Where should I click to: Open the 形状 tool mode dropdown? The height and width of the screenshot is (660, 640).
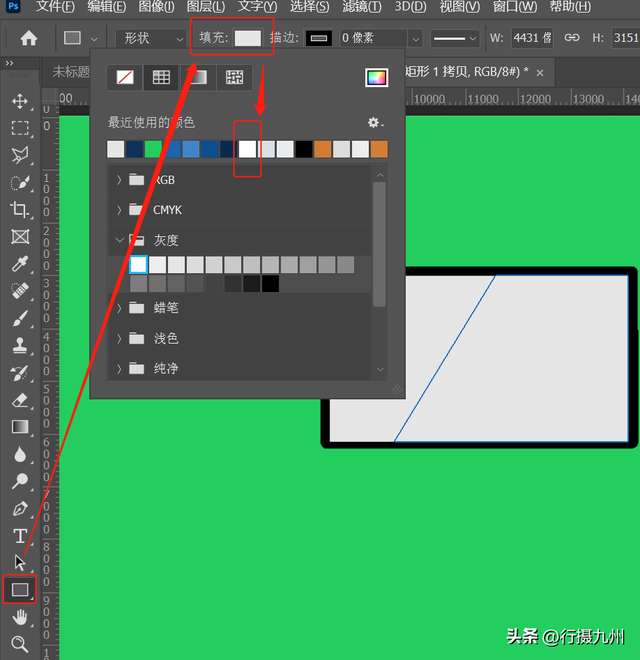[151, 38]
